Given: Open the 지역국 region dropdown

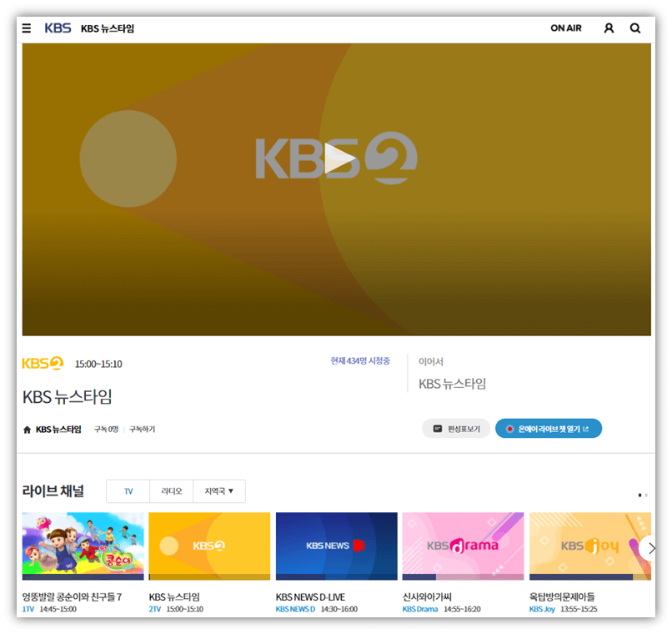Looking at the screenshot, I should [218, 491].
